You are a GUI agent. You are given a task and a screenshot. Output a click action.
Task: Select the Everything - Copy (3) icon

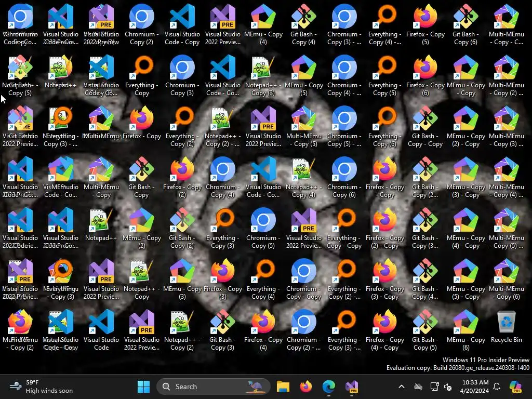pyautogui.click(x=222, y=229)
